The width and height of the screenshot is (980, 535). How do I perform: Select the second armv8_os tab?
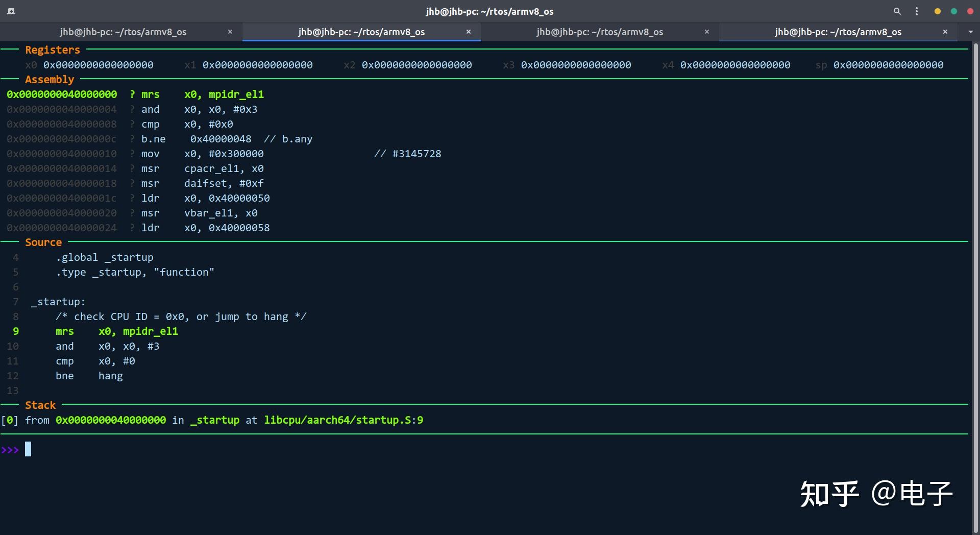tap(361, 32)
